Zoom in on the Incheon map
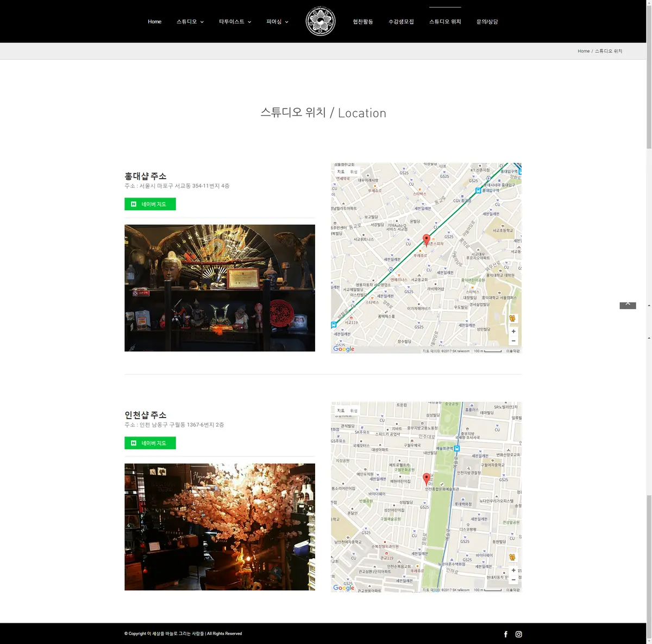This screenshot has width=652, height=644. (513, 570)
